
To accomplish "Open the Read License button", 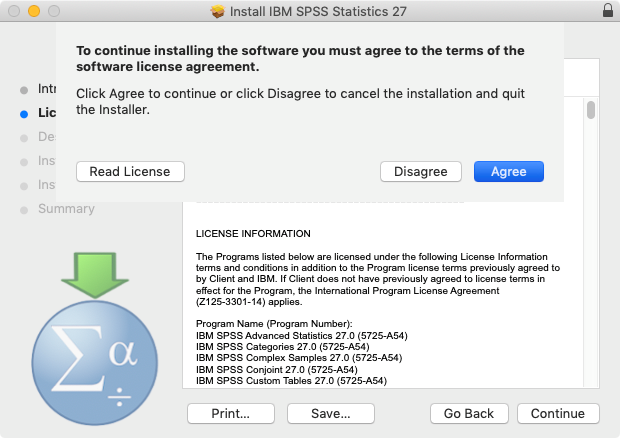I will coord(130,172).
